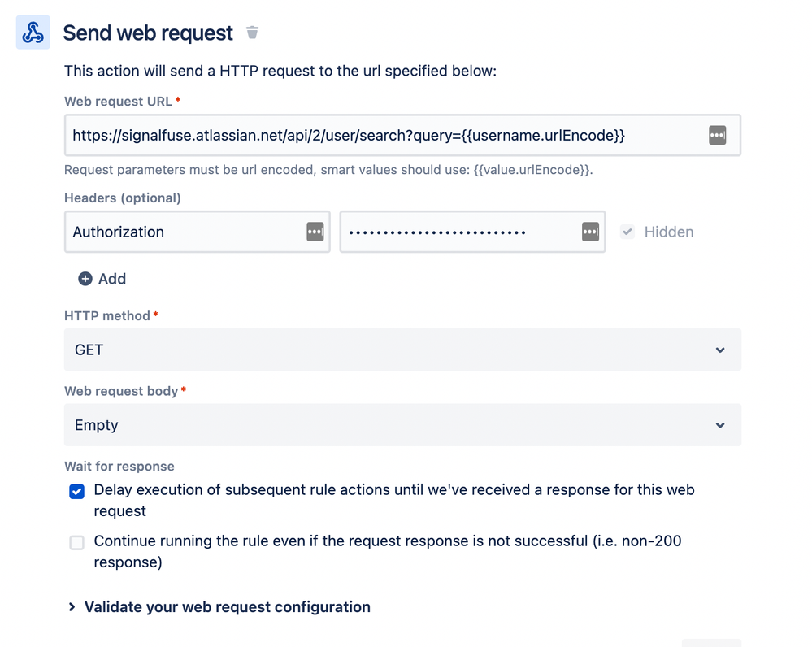This screenshot has width=812, height=647.
Task: Click the Send web request heading
Action: [x=148, y=33]
